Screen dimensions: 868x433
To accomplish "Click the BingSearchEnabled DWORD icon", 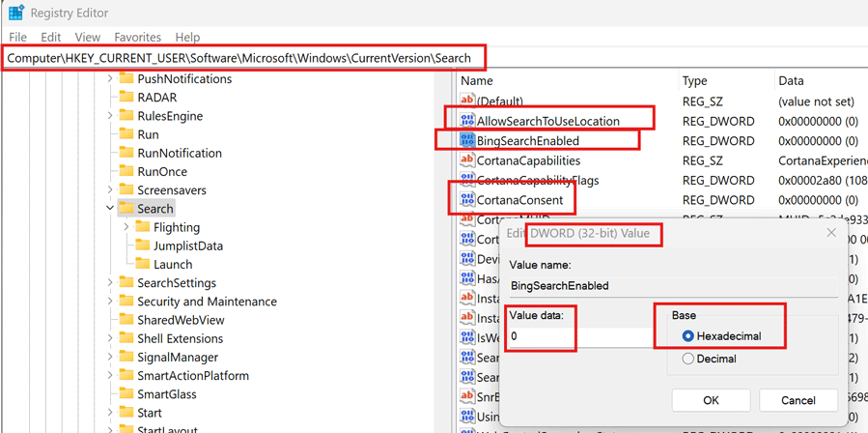I will tap(467, 140).
